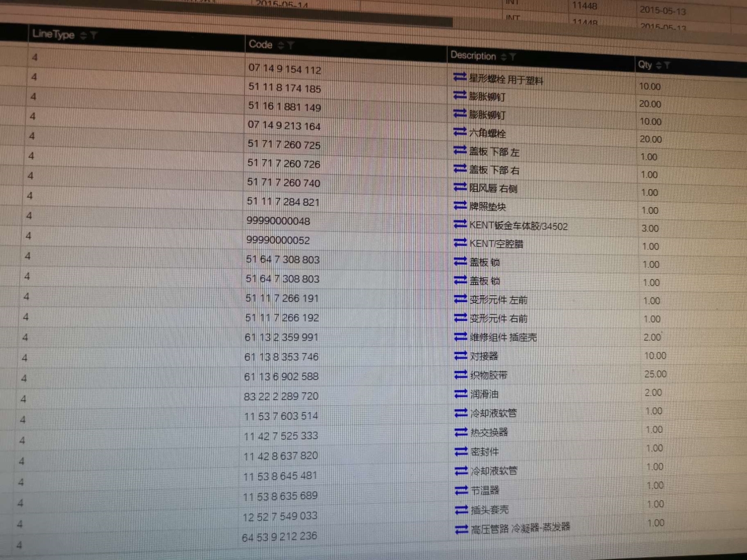The height and width of the screenshot is (560, 747).
Task: Select code cell 51 11 8 174 185
Action: point(285,88)
